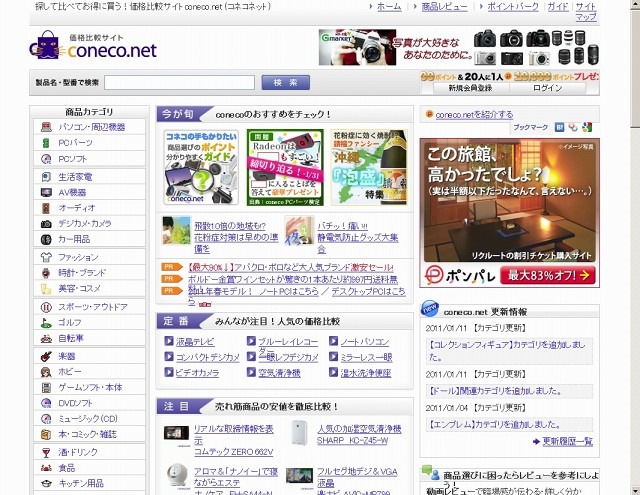640x495 pixels.
Task: Open the パソコン・周辺機器 category icon
Action: [46, 127]
